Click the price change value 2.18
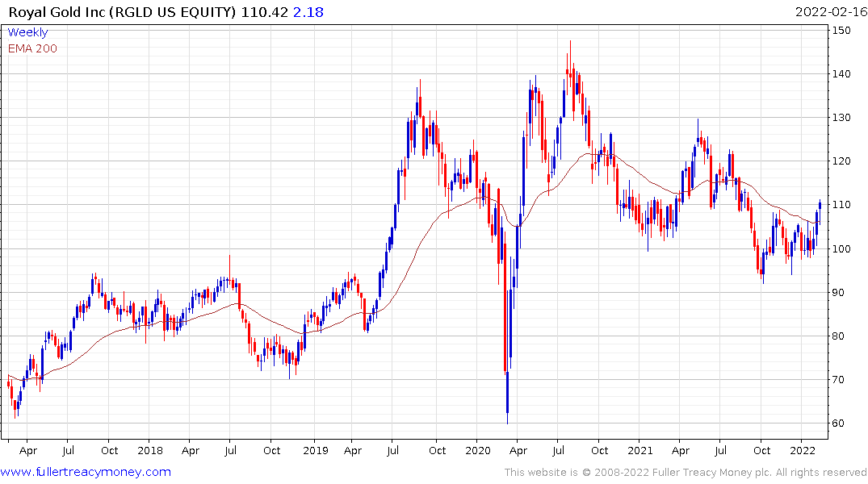The width and height of the screenshot is (868, 484). 308,11
